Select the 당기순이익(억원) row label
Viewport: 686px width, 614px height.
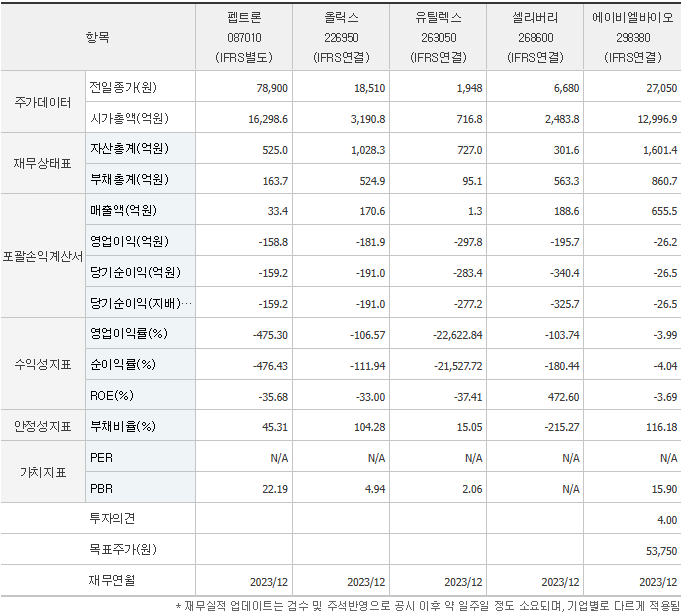pyautogui.click(x=135, y=272)
